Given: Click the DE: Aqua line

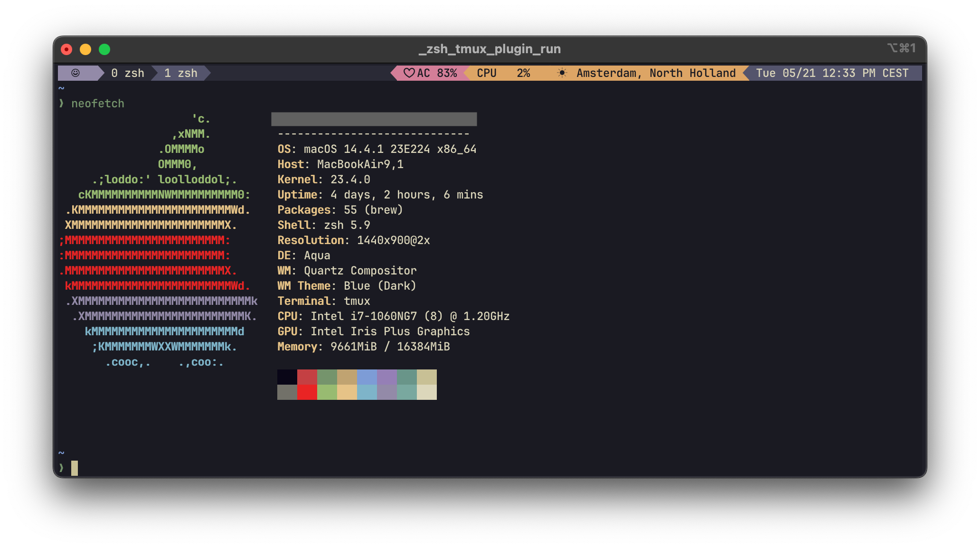Looking at the screenshot, I should 304,255.
